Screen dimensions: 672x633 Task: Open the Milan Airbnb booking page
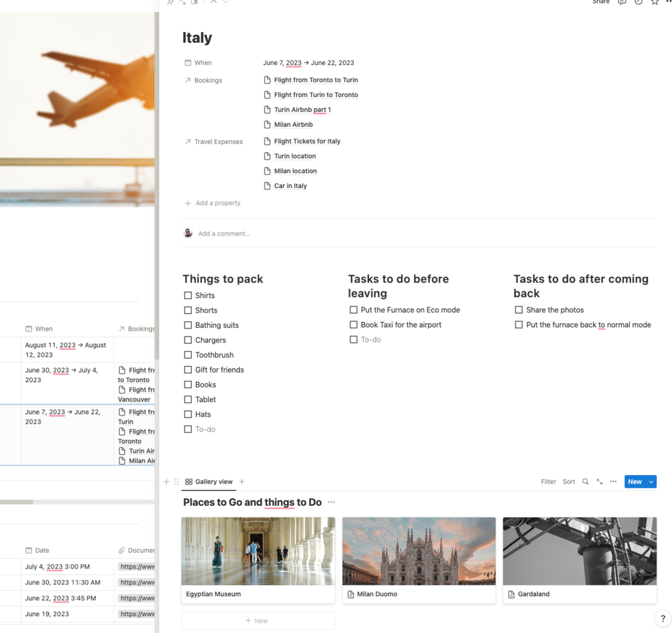[x=294, y=124]
